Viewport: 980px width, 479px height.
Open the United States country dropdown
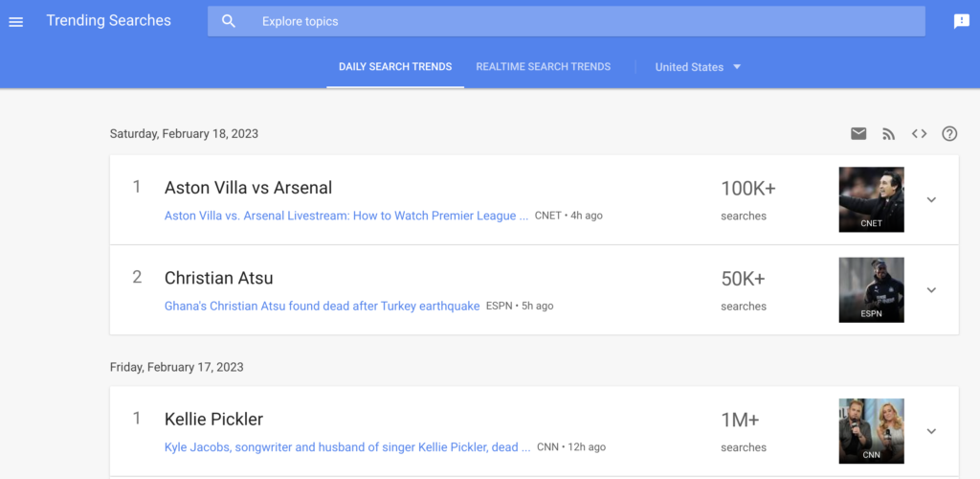coord(698,67)
